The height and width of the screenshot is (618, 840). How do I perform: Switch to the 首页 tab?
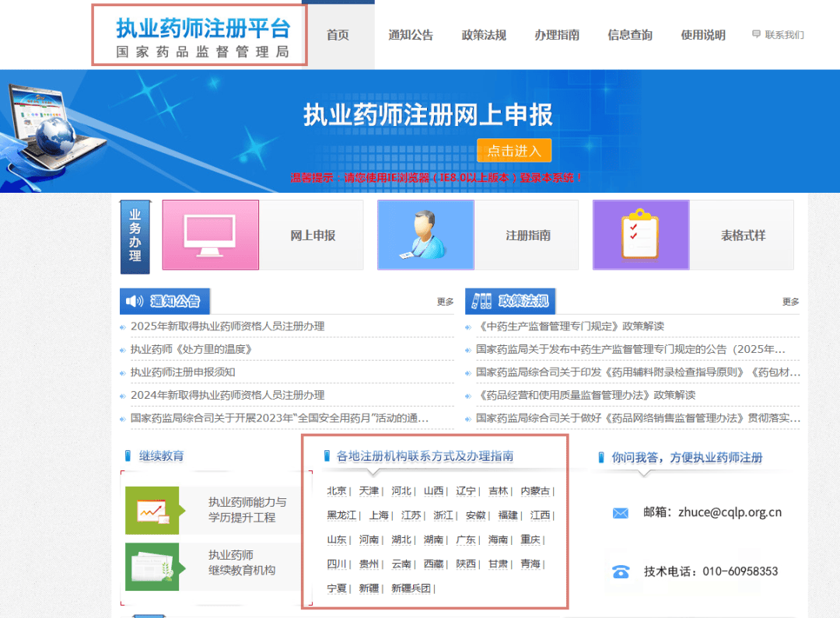(338, 34)
